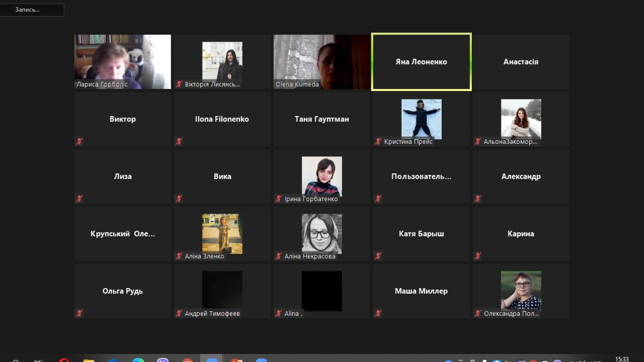Open Opera browser from the taskbar
This screenshot has height=362, width=644.
point(64,360)
